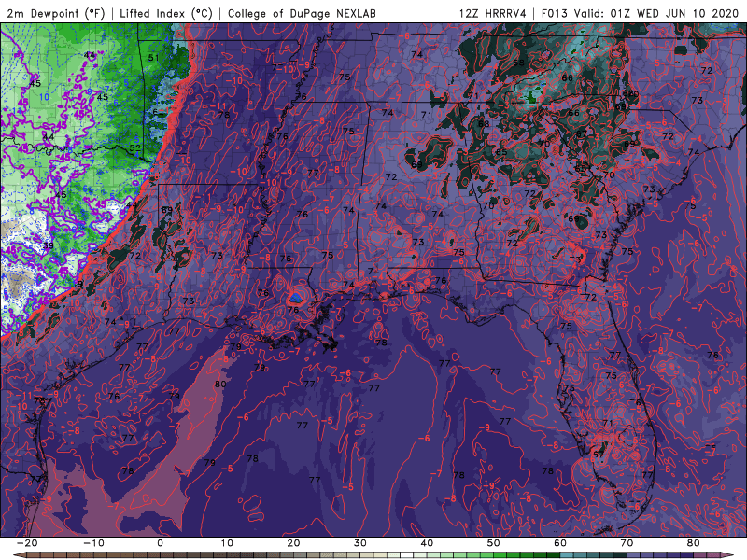
Task: Click the "0" color bar scale label
Action: pos(160,543)
